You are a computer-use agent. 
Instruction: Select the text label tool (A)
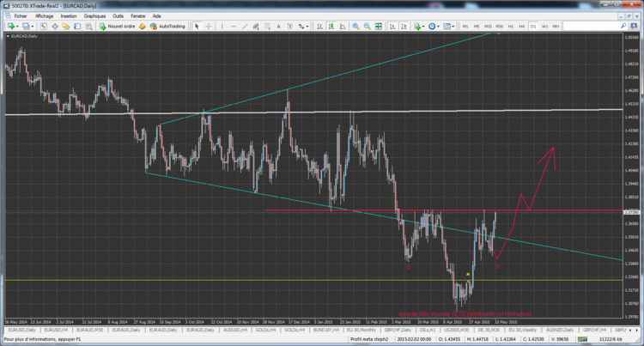click(x=278, y=27)
